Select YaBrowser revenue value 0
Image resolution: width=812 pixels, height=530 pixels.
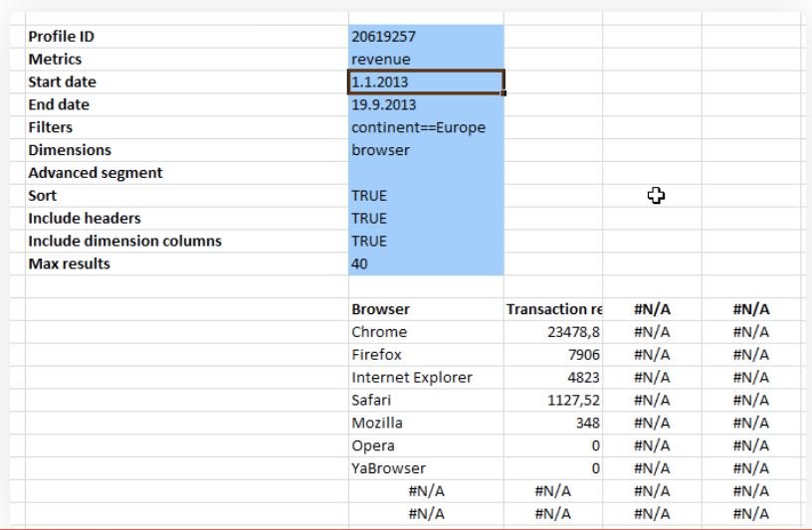pyautogui.click(x=553, y=469)
